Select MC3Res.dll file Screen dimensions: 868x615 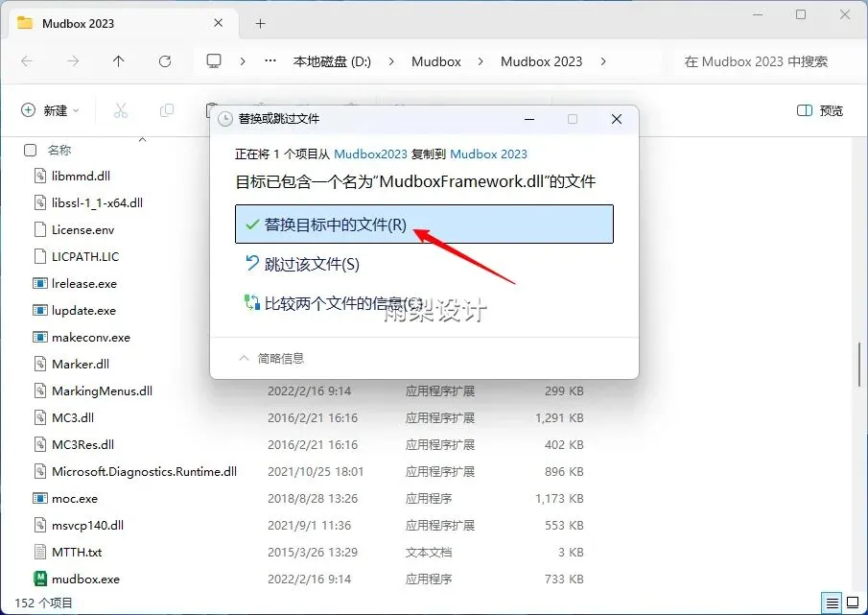83,444
